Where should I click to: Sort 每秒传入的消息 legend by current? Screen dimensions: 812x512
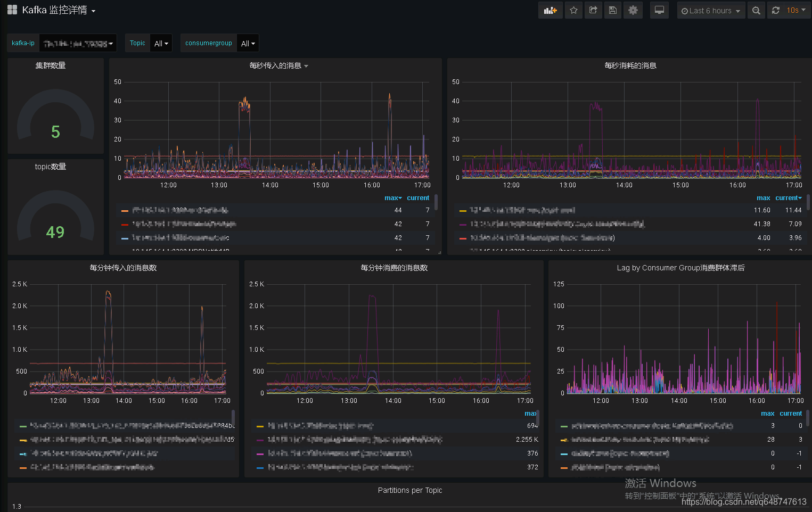418,198
